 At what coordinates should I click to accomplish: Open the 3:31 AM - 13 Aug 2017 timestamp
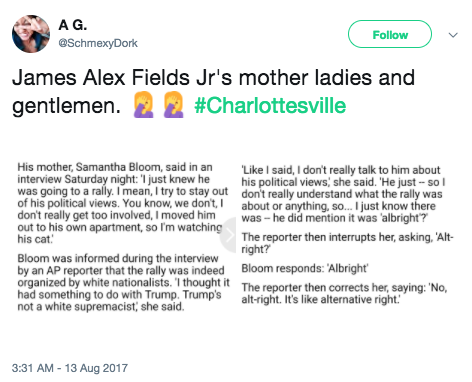tap(70, 368)
